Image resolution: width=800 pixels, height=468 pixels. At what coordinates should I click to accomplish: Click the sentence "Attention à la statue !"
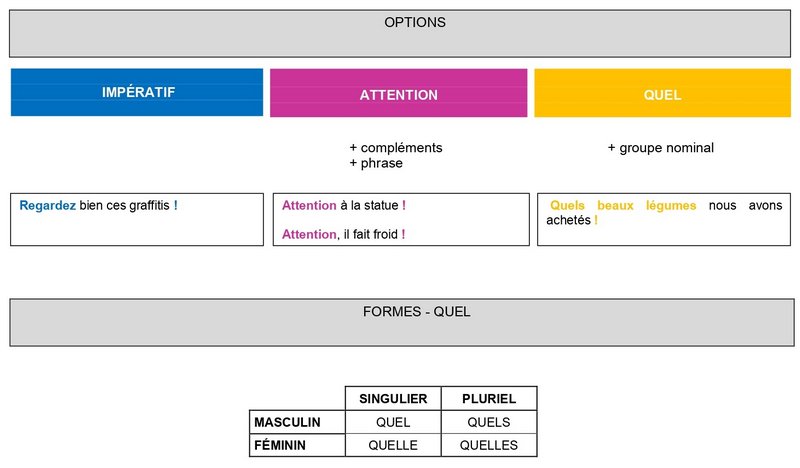click(x=344, y=206)
